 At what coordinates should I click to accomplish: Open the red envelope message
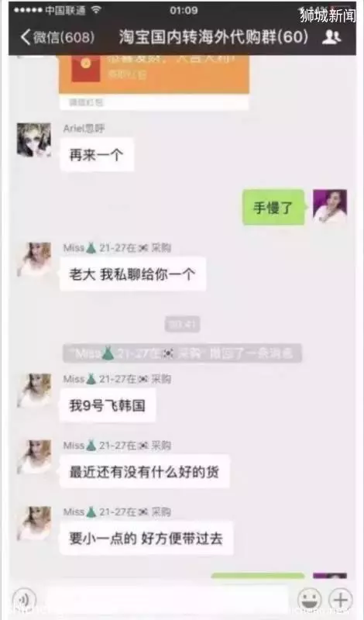point(154,75)
